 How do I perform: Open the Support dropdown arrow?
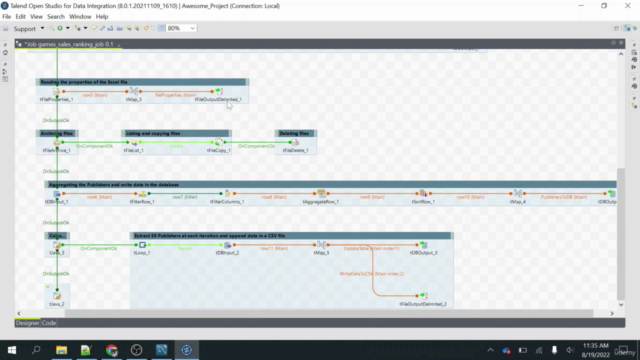[x=42, y=29]
